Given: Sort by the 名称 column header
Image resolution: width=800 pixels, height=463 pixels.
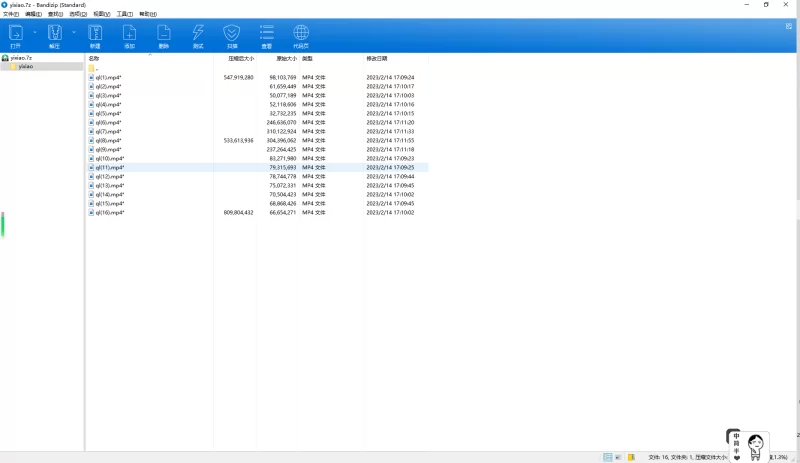Looking at the screenshot, I should pos(95,59).
